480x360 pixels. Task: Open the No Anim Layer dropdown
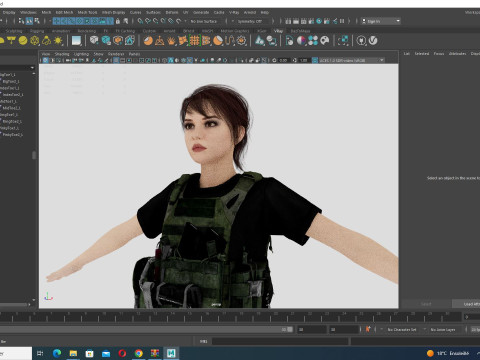pyautogui.click(x=443, y=329)
